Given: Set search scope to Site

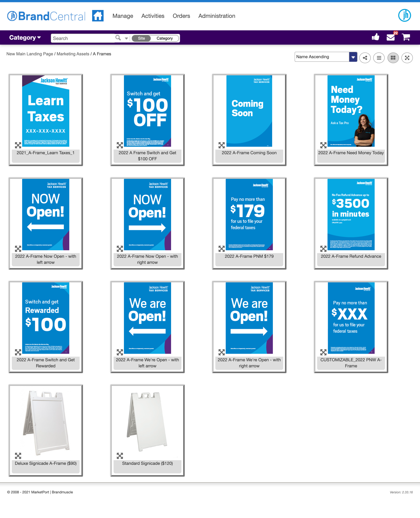Looking at the screenshot, I should (142, 38).
